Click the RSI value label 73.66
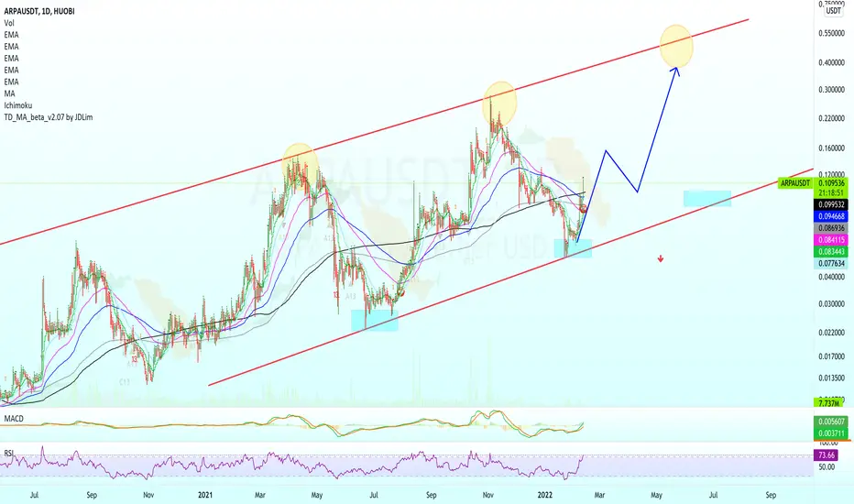 click(x=827, y=455)
